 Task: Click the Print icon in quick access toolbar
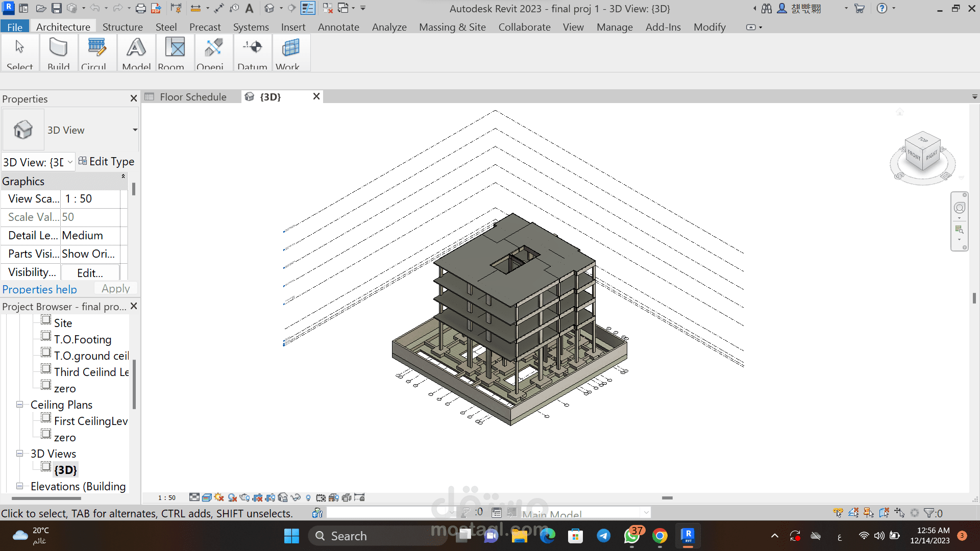pyautogui.click(x=141, y=8)
